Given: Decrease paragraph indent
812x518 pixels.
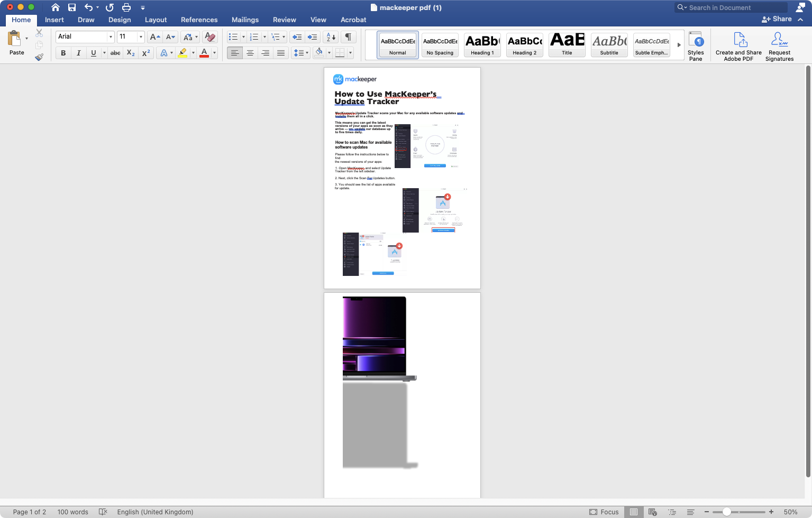Looking at the screenshot, I should (x=297, y=37).
